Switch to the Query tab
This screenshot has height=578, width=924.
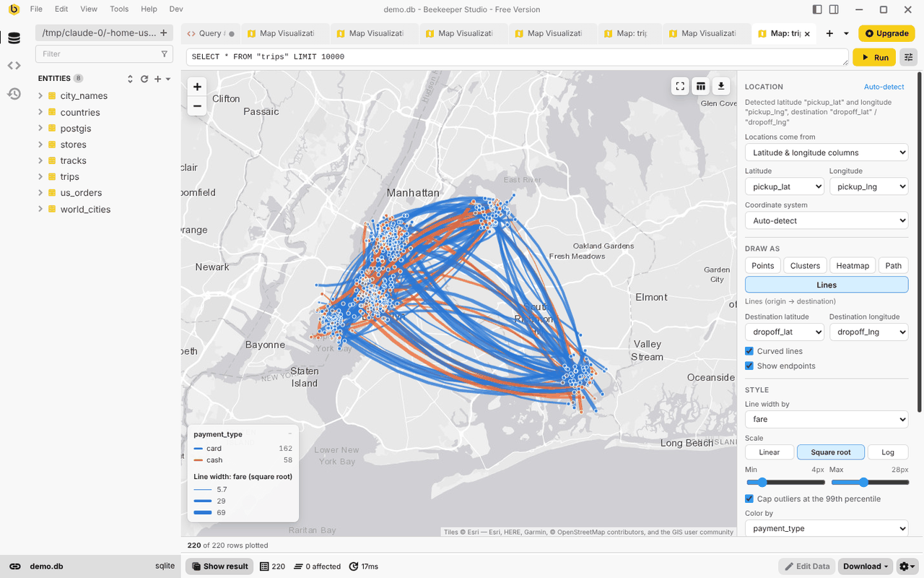[x=210, y=33]
